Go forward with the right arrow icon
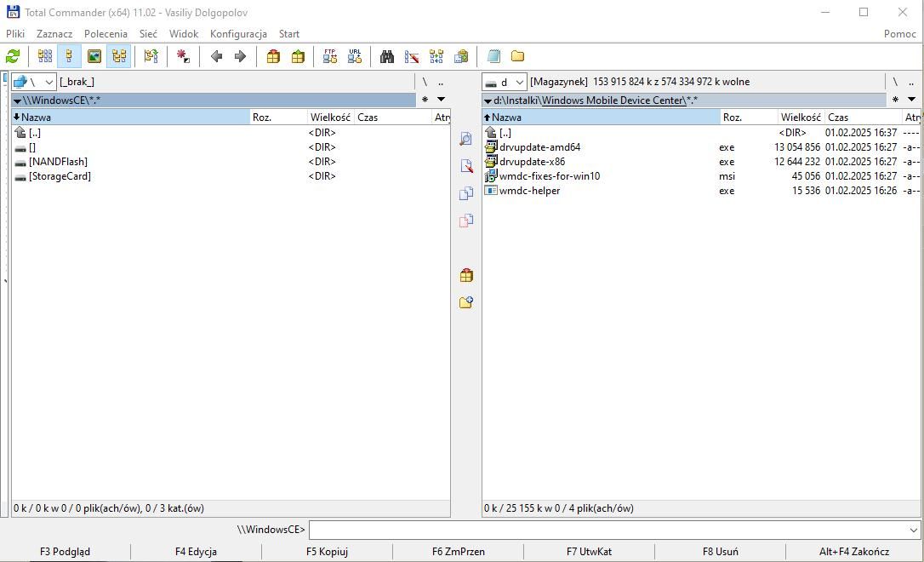This screenshot has height=562, width=924. click(x=240, y=56)
